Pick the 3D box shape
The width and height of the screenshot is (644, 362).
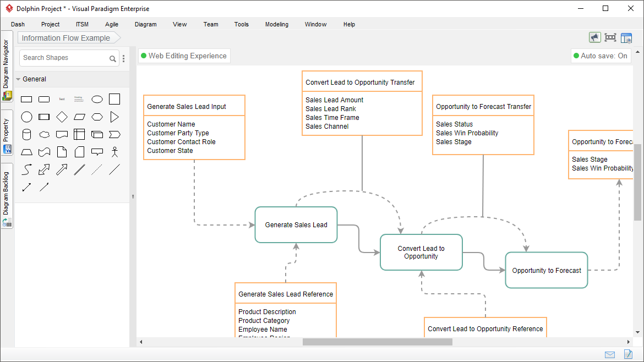coord(97,135)
